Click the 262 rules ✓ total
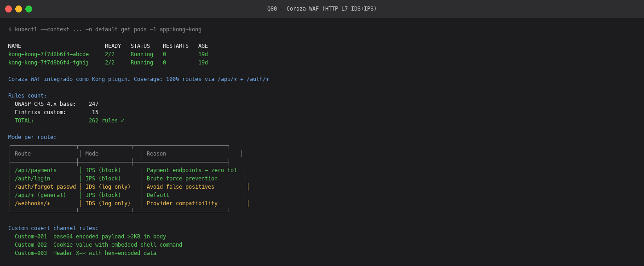This screenshot has height=266, width=644. point(106,121)
